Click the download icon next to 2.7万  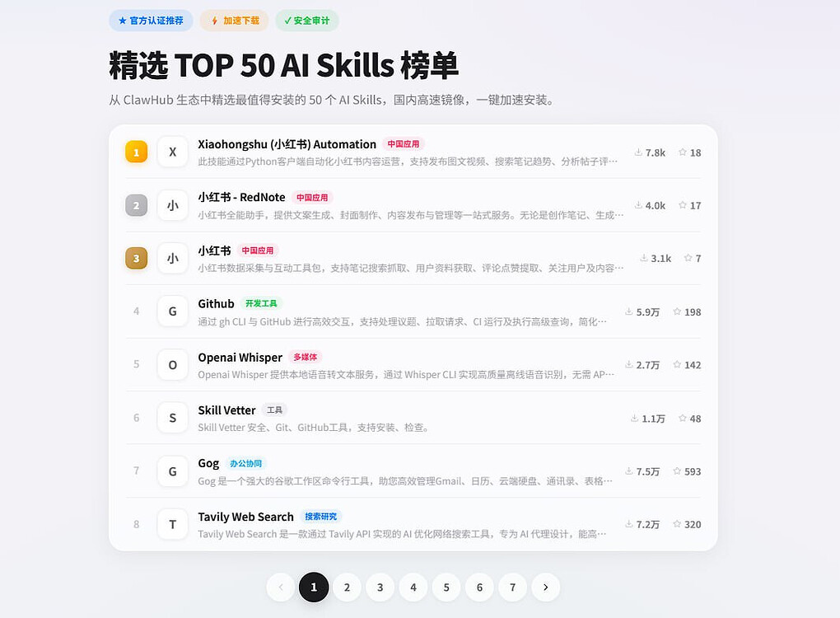coord(629,364)
